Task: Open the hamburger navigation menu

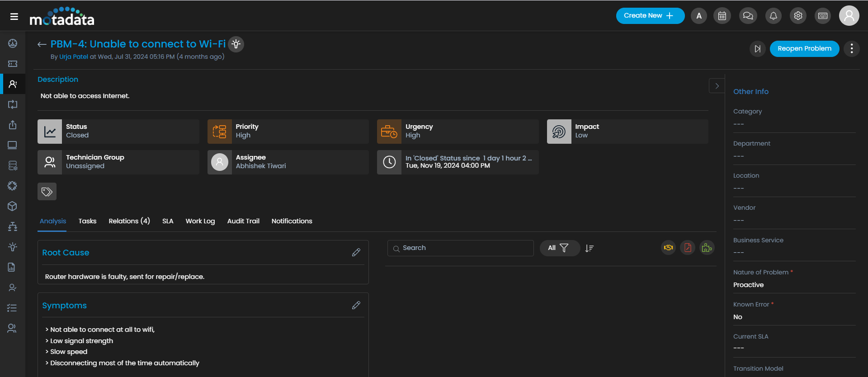Action: tap(14, 16)
